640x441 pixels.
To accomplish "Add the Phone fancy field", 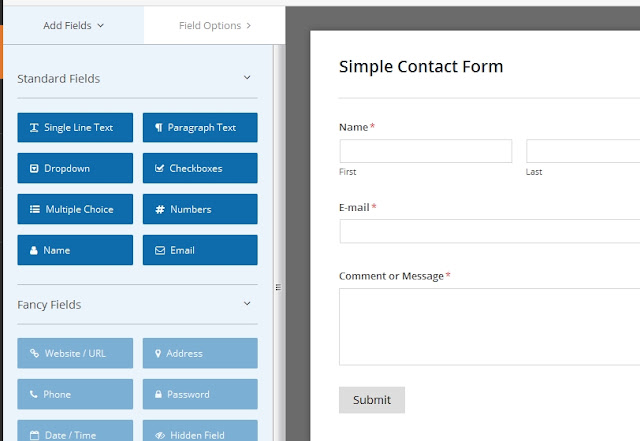I will click(75, 394).
